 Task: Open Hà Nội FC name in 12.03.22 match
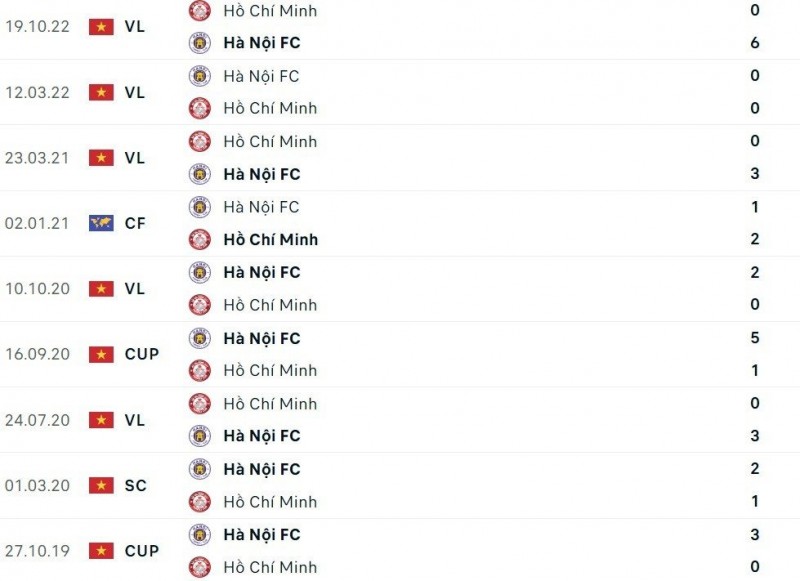pyautogui.click(x=261, y=76)
